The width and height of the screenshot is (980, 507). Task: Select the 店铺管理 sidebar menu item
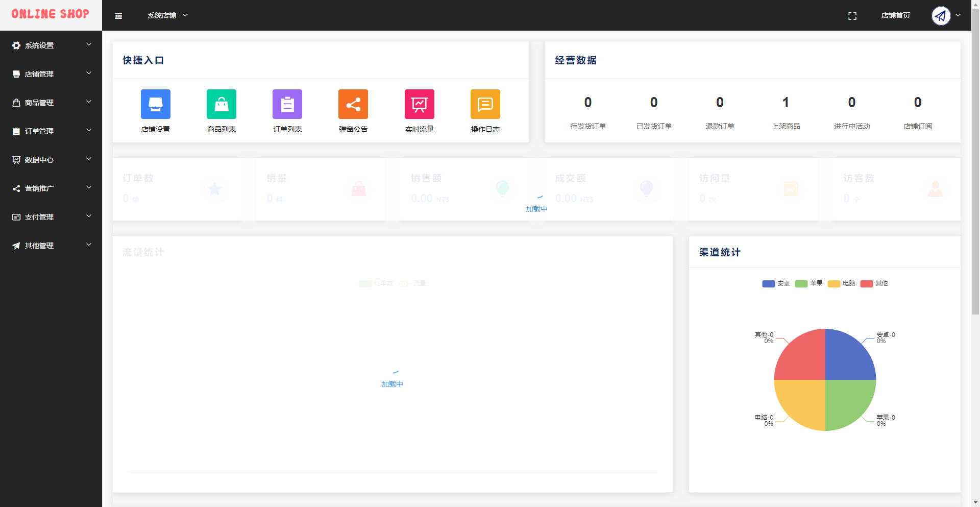tap(51, 74)
